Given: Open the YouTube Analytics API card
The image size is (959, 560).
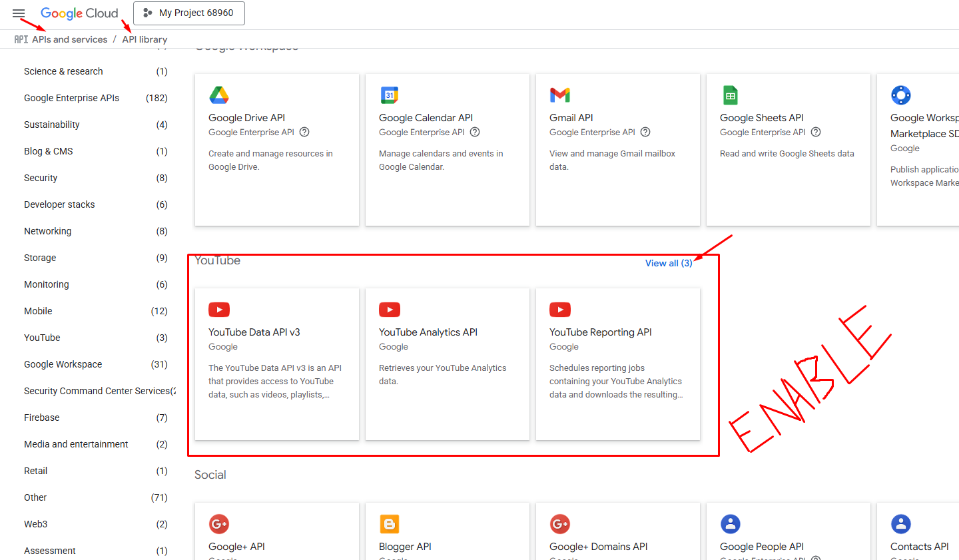Looking at the screenshot, I should [x=447, y=364].
